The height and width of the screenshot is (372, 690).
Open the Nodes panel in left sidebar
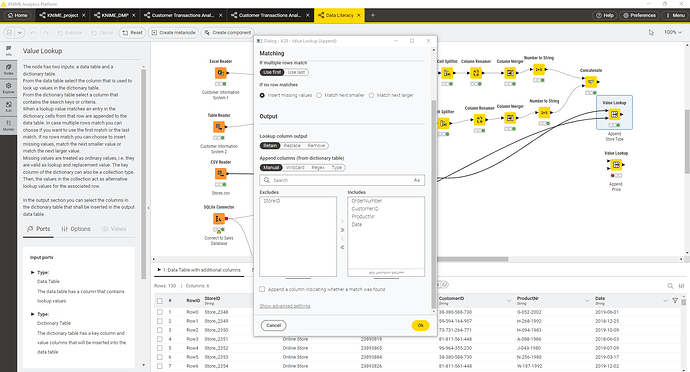(8, 69)
